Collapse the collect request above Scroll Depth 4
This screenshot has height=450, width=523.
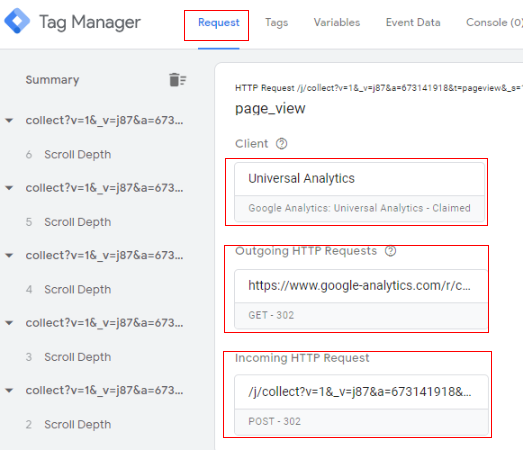pyautogui.click(x=9, y=256)
